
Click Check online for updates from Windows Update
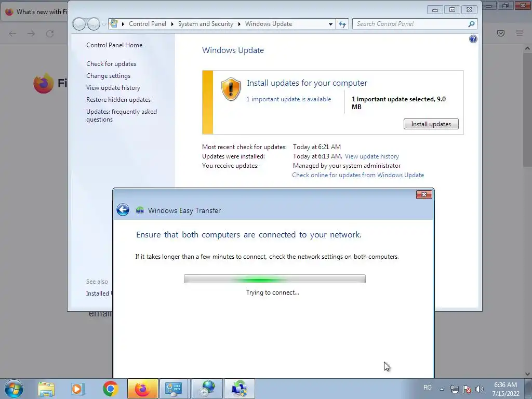358,175
